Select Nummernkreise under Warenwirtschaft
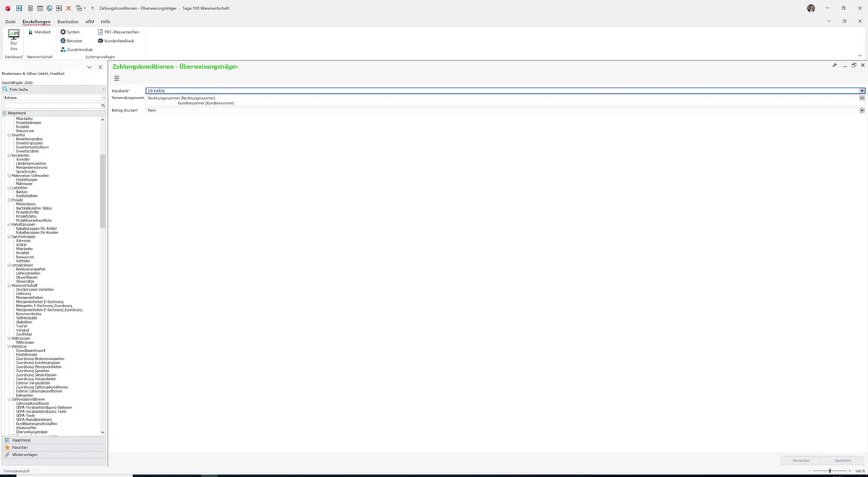The image size is (868, 477). point(29,314)
